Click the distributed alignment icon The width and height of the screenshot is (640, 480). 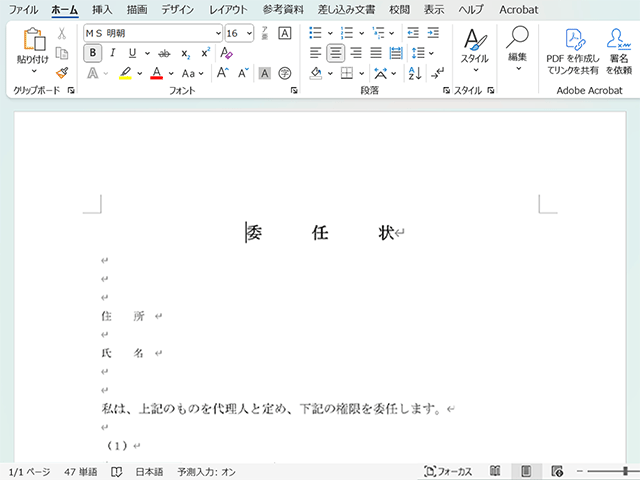click(396, 53)
